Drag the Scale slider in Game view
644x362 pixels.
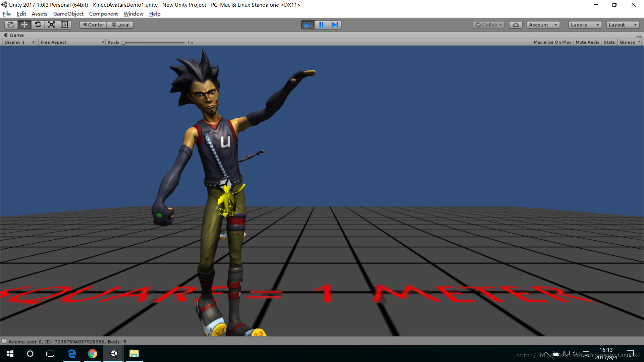124,42
